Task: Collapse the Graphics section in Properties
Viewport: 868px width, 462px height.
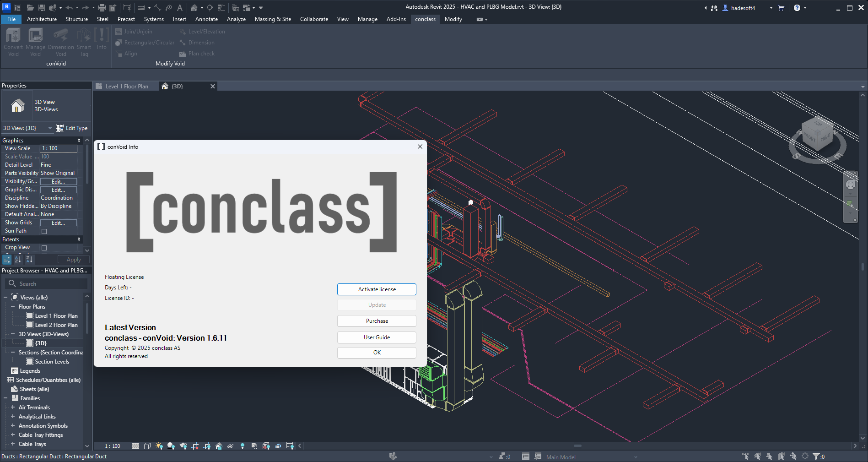Action: (79, 141)
